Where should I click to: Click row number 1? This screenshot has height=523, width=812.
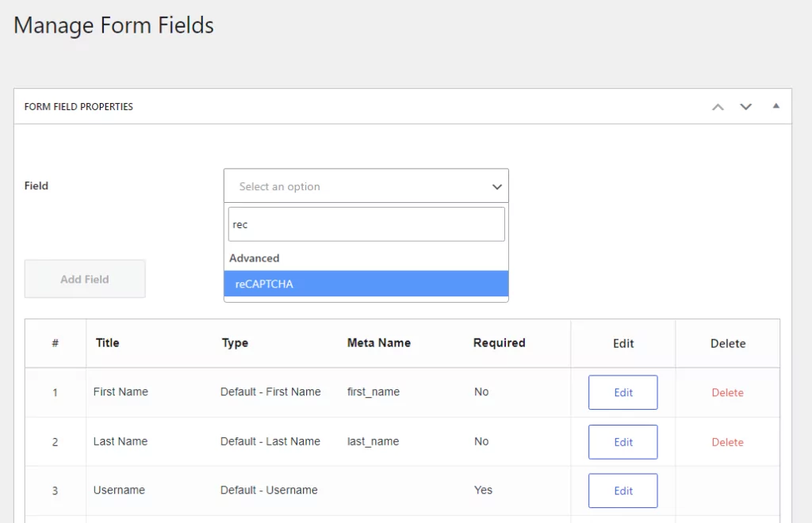tap(55, 392)
